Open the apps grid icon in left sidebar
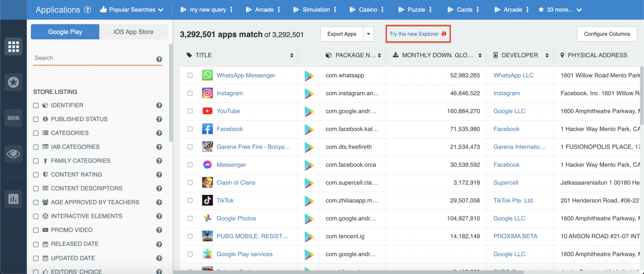Image resolution: width=644 pixels, height=274 pixels. tap(13, 47)
